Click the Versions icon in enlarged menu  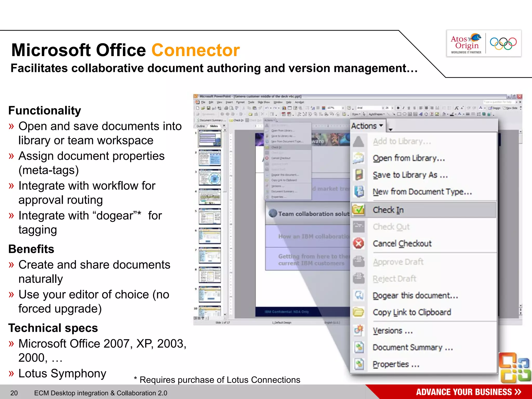[359, 330]
